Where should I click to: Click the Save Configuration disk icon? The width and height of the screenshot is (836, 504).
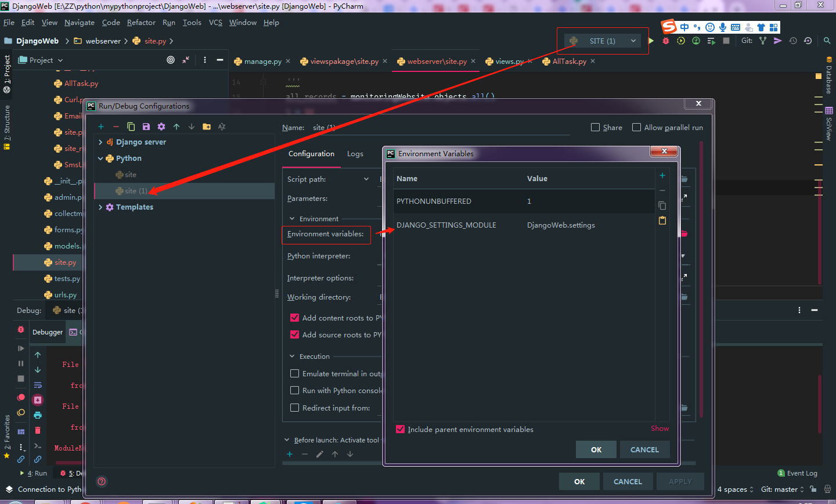146,127
